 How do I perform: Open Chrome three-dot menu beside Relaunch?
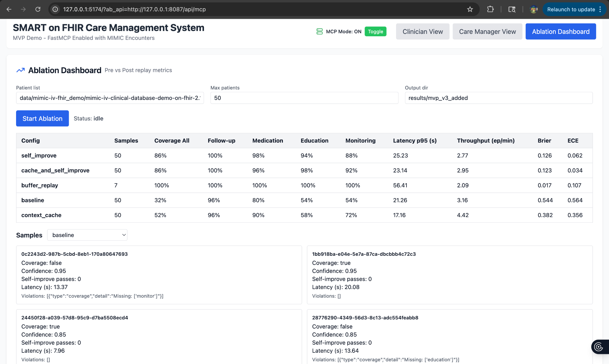(x=600, y=9)
